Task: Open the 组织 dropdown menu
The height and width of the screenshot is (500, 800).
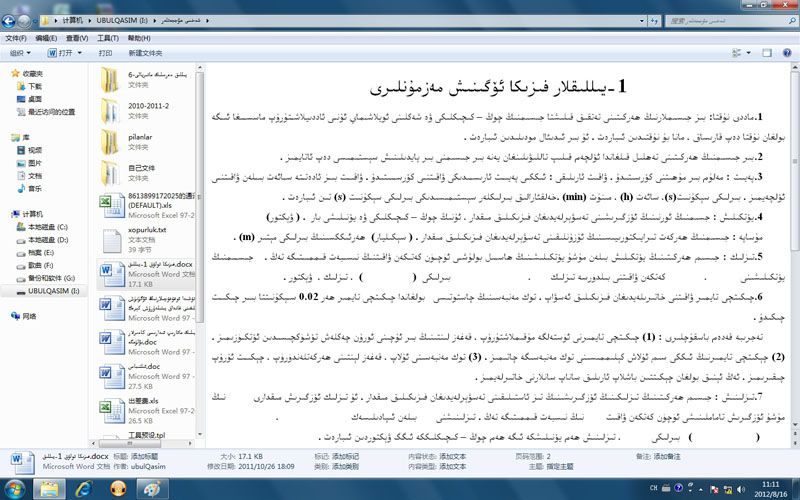Action: [20, 53]
